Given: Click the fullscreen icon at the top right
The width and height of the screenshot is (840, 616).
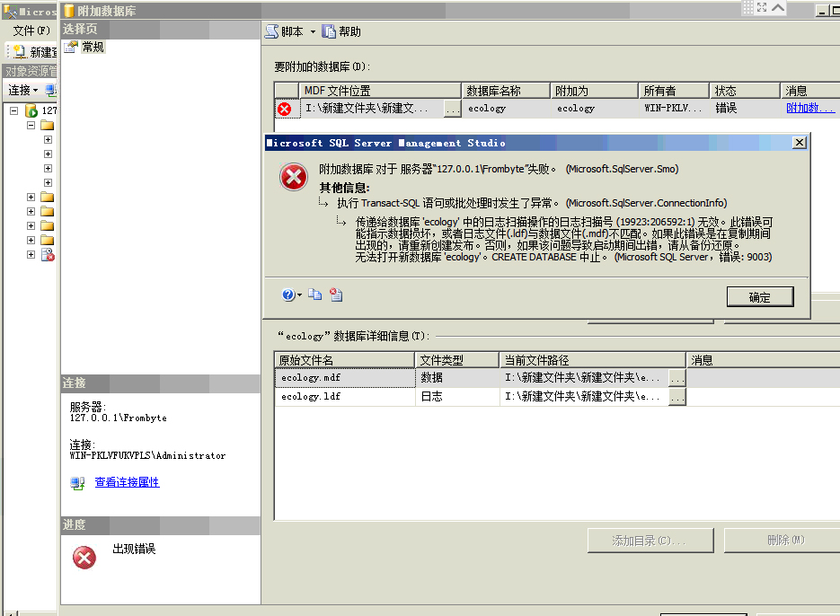Looking at the screenshot, I should (762, 7).
